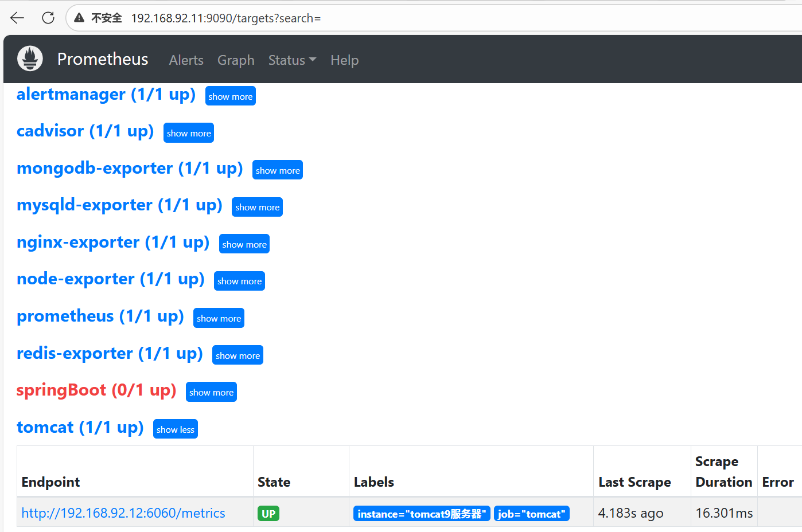The width and height of the screenshot is (802, 532).
Task: Click the tomcat (1/1 up) heading
Action: [x=80, y=428]
